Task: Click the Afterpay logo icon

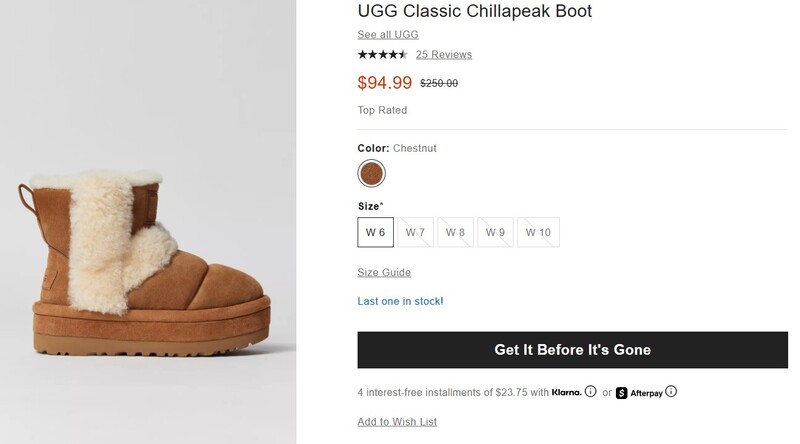Action: [x=622, y=392]
